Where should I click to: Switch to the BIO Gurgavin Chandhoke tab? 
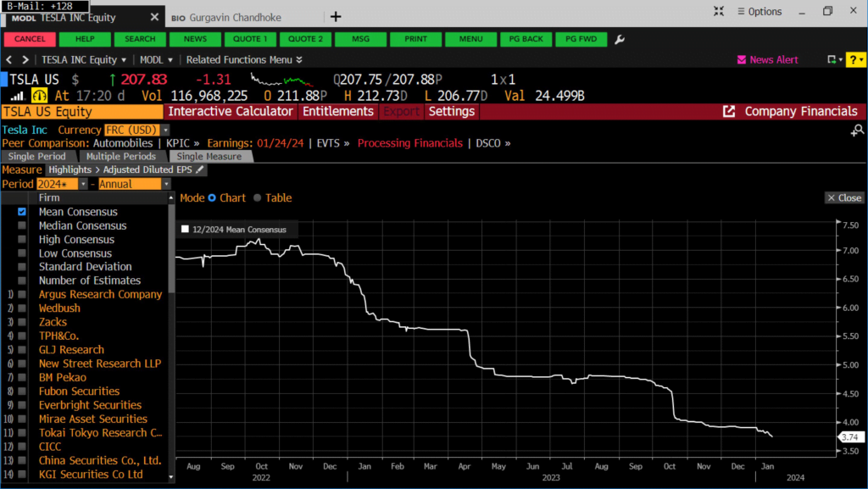click(x=225, y=18)
